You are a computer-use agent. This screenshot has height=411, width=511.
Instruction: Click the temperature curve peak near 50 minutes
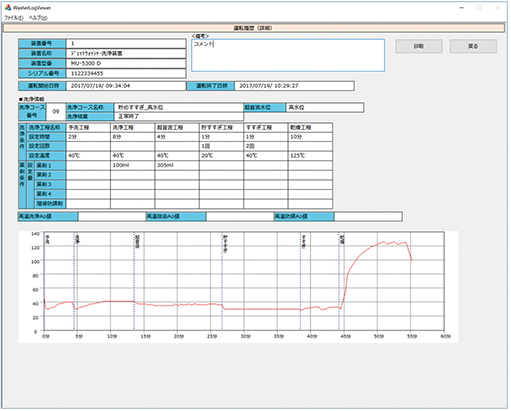(x=384, y=242)
